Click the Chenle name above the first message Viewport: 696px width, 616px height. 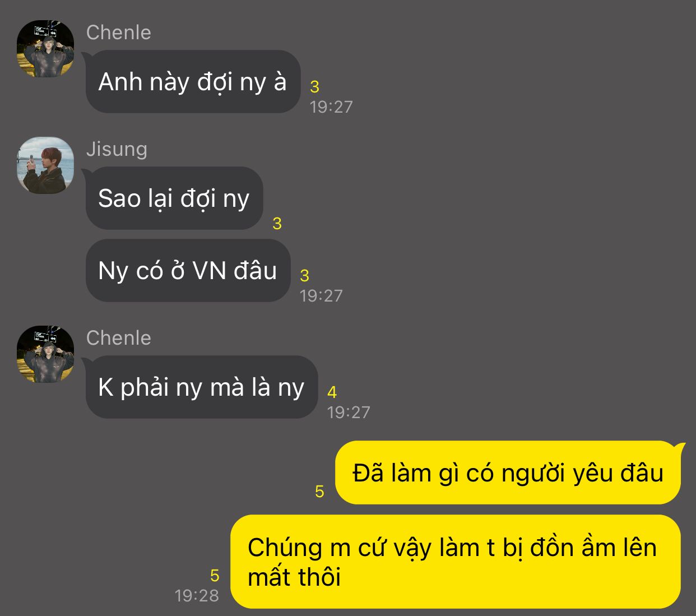pos(119,33)
